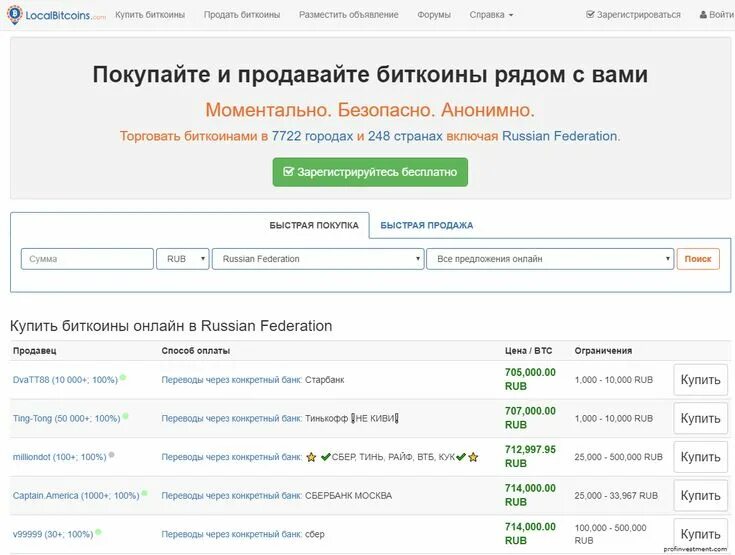Open payment method link in СБЕРБАНК МОСКВА row
735x555 pixels.
tap(232, 495)
